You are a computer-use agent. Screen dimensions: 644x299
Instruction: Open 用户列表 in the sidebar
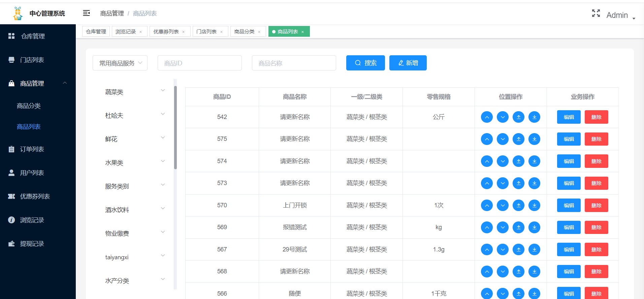38,173
